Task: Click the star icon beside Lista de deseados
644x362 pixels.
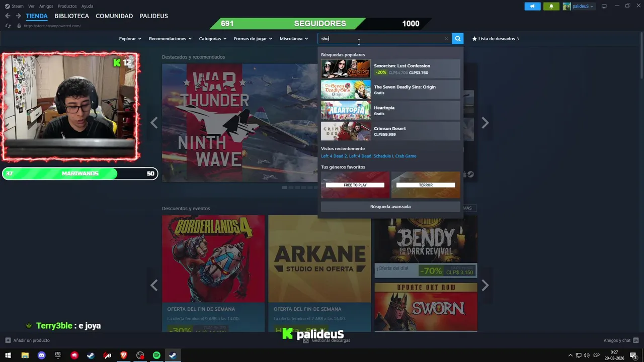Action: coord(474,39)
